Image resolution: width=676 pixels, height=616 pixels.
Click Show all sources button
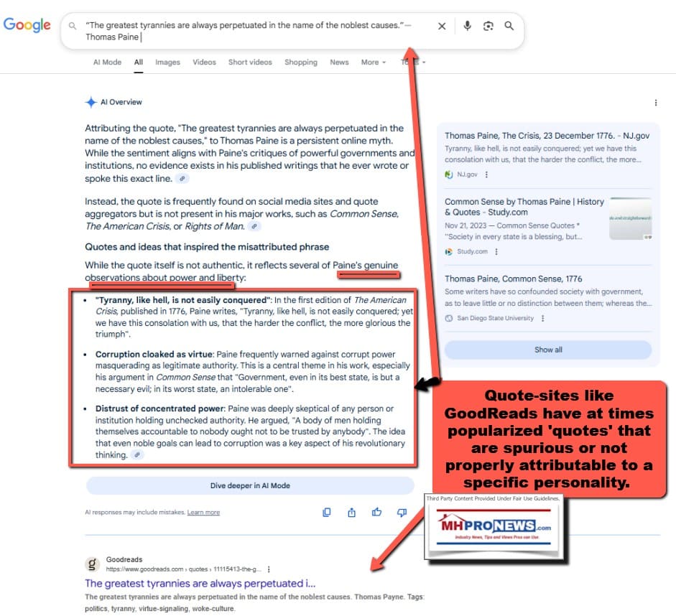548,350
